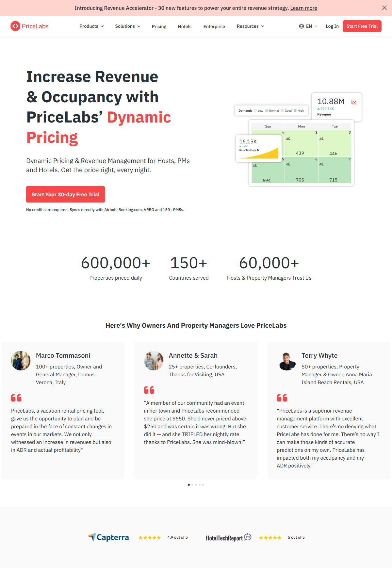This screenshot has height=588, width=392.
Task: Click Marco Tommasoni's avatar photo
Action: [21, 361]
